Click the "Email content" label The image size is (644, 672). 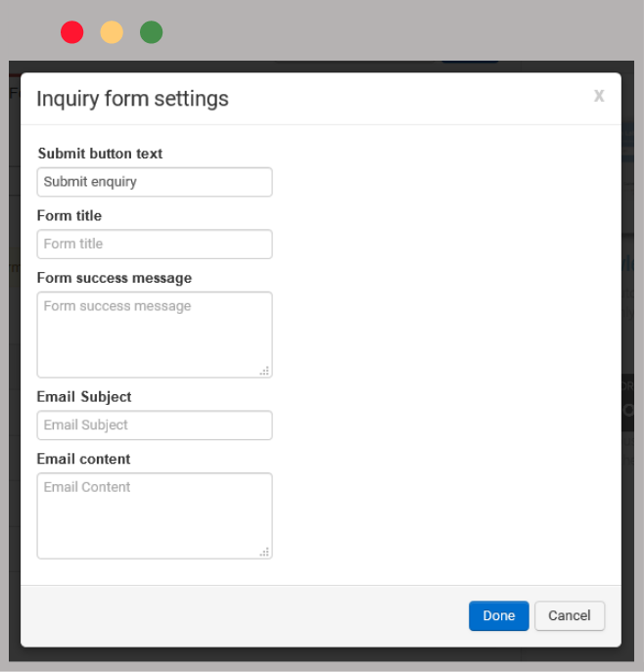coord(84,459)
